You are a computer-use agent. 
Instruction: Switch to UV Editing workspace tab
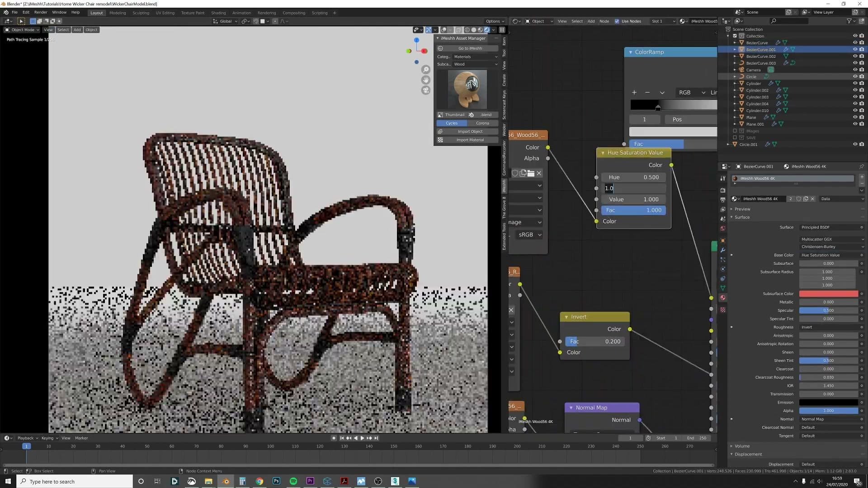coord(165,13)
